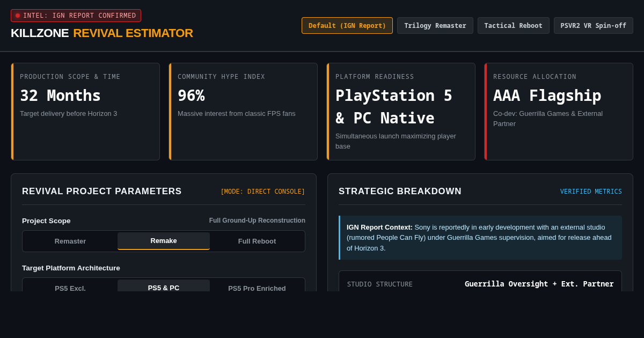Choose PS5 Pro Enriched platform architecture
Image resolution: width=644 pixels, height=338 pixels.
257,285
